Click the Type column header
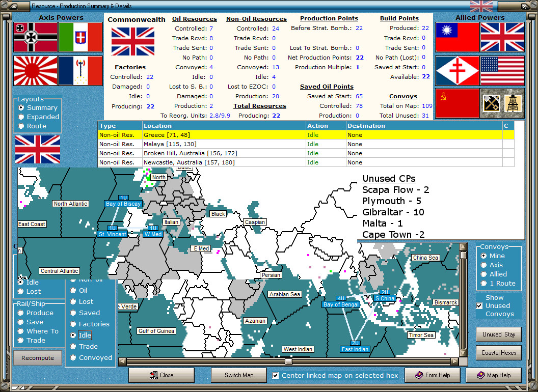Screen dimensions: 538x392 120,126
